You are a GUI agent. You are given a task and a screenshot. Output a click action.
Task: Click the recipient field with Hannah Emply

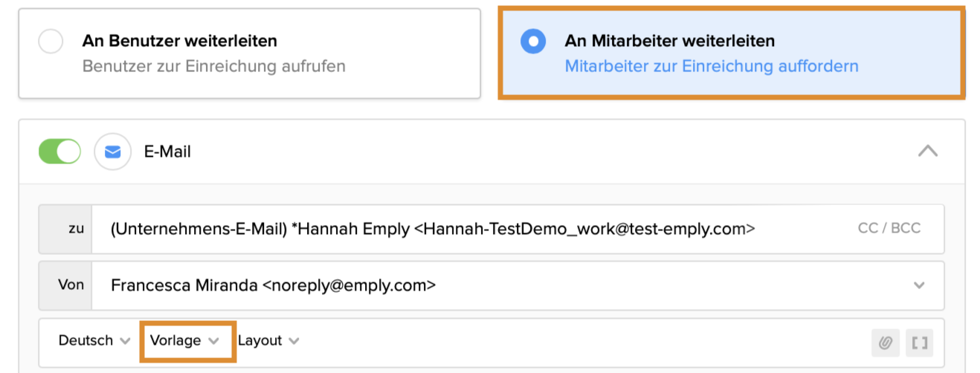pyautogui.click(x=433, y=229)
